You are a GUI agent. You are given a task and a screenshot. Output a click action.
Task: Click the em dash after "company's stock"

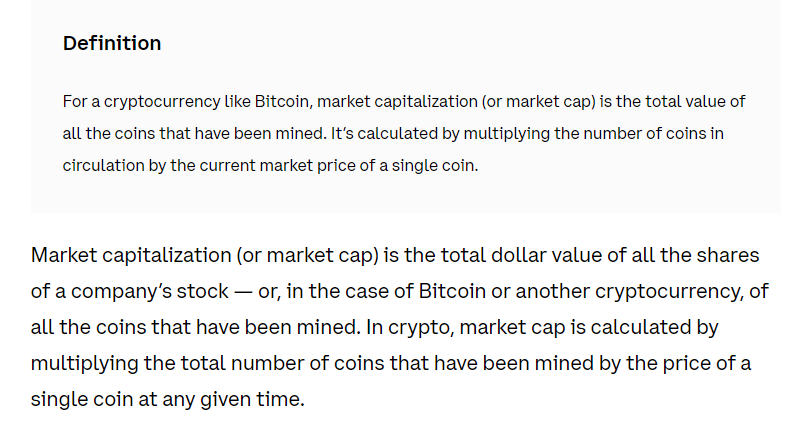point(243,292)
